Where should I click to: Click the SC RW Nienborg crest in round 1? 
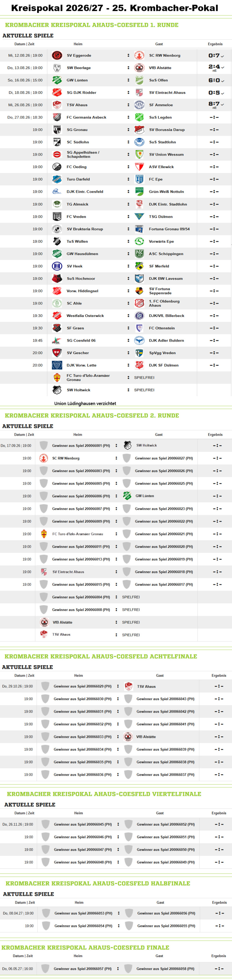point(139,56)
